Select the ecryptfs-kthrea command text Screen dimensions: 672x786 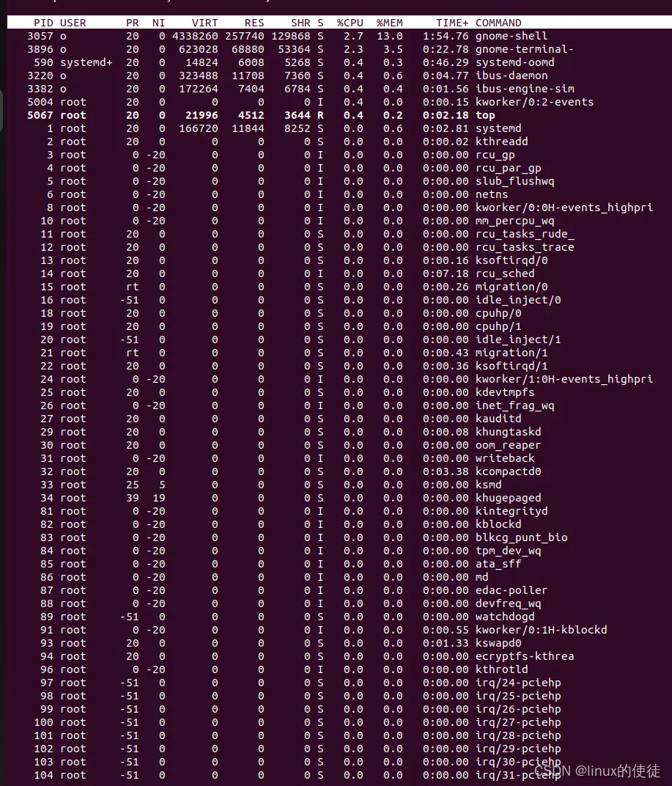click(x=525, y=656)
